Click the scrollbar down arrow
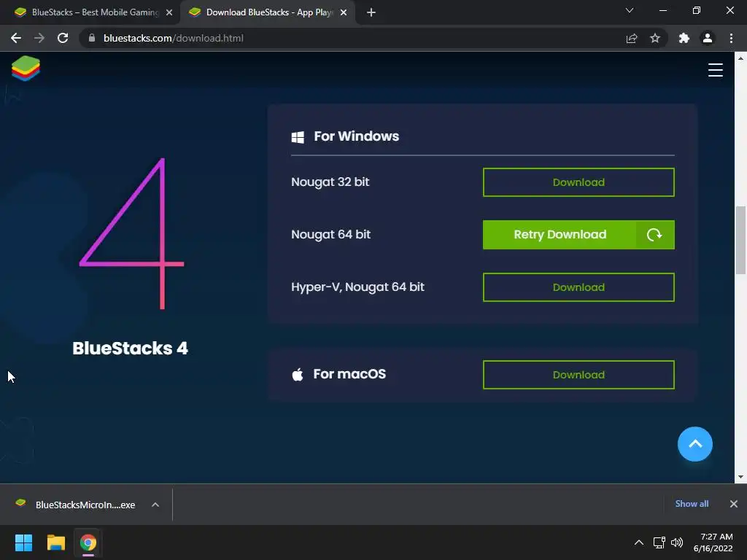Screen dimensions: 747x560 (x=740, y=477)
